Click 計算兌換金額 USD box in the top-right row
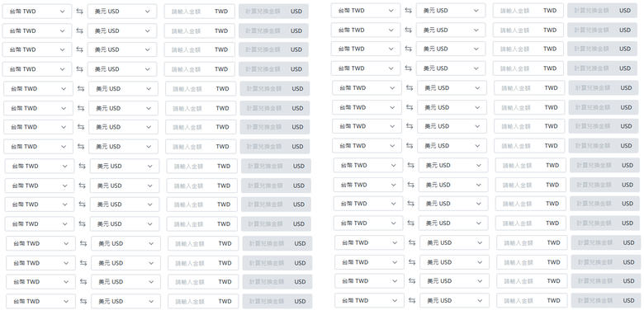This screenshot has width=644, height=315. pyautogui.click(x=602, y=11)
